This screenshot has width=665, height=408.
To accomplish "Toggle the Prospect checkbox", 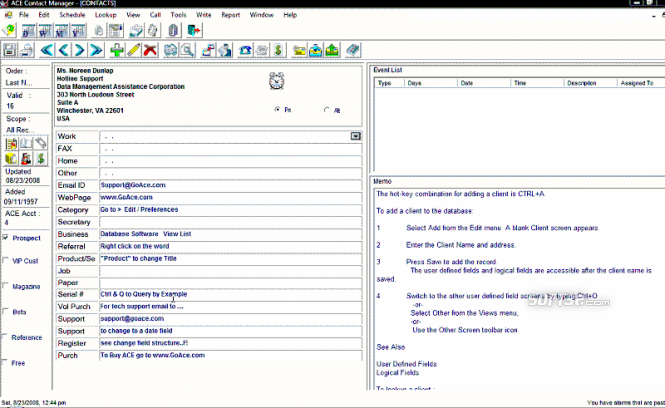I will [6, 238].
